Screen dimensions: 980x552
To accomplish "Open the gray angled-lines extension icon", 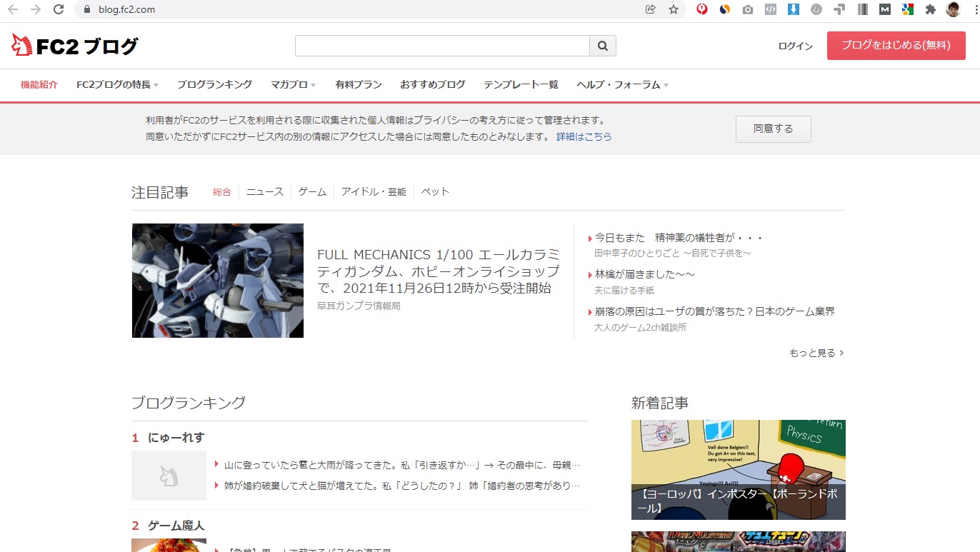I will pos(839,9).
